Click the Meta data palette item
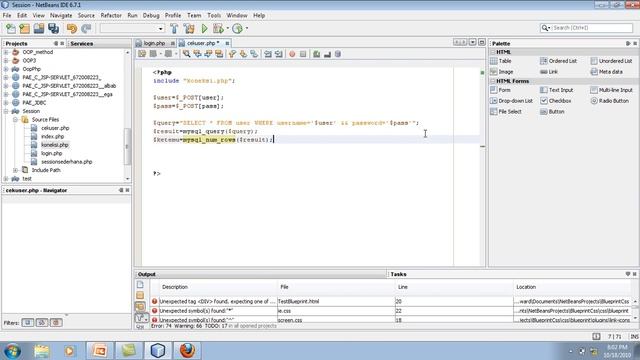The image size is (640, 360). (x=607, y=72)
